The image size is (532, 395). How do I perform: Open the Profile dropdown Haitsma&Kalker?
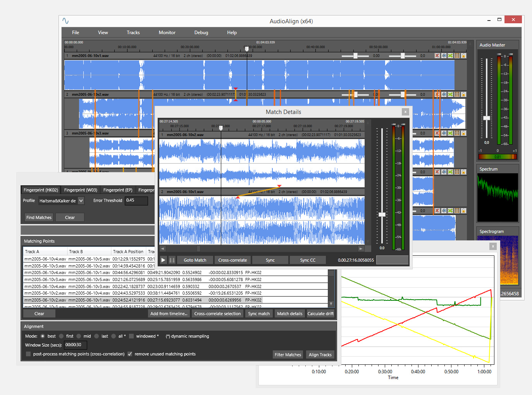pos(61,201)
